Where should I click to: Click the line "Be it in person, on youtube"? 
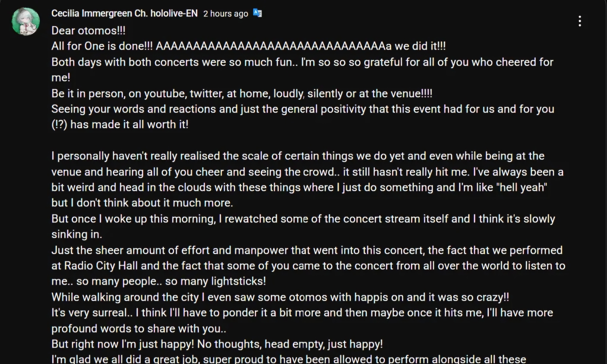point(242,94)
